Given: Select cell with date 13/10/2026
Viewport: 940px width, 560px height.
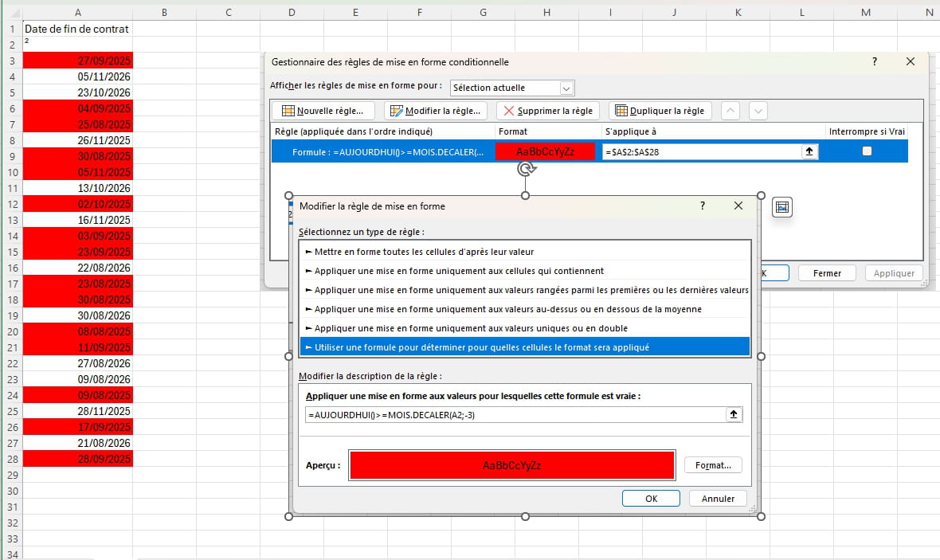Looking at the screenshot, I should 78,188.
